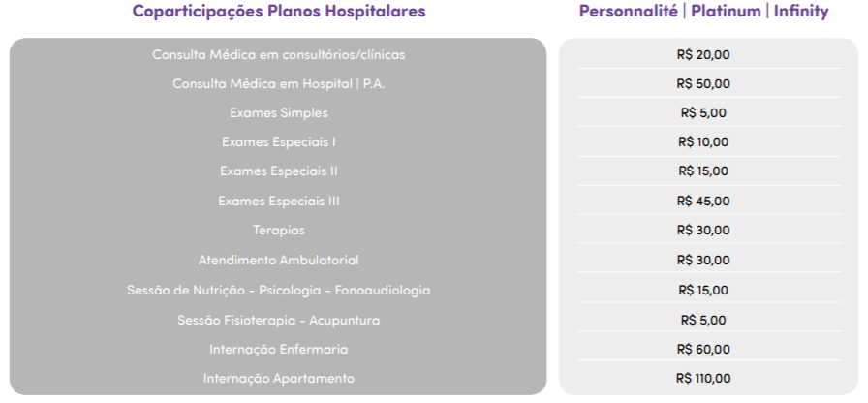Select the Consulta Médica em consultórios/clínicas row label
Image resolution: width=868 pixels, height=403 pixels.
click(x=278, y=54)
